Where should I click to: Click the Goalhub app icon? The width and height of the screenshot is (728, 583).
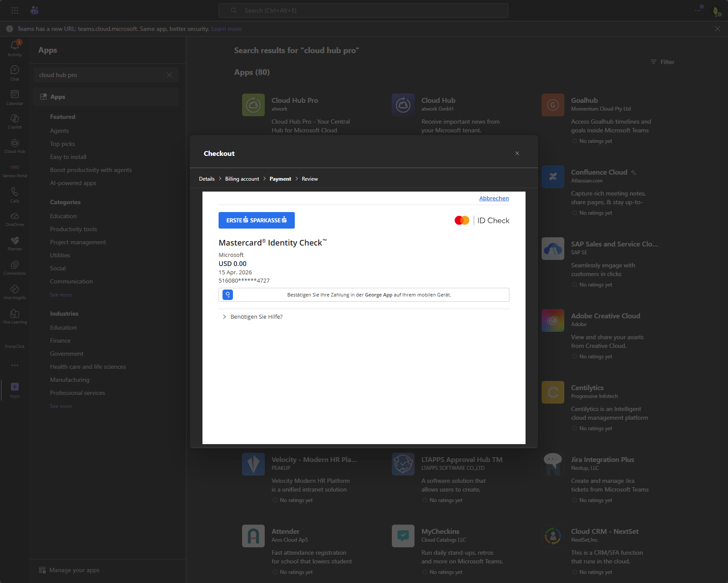pos(553,105)
